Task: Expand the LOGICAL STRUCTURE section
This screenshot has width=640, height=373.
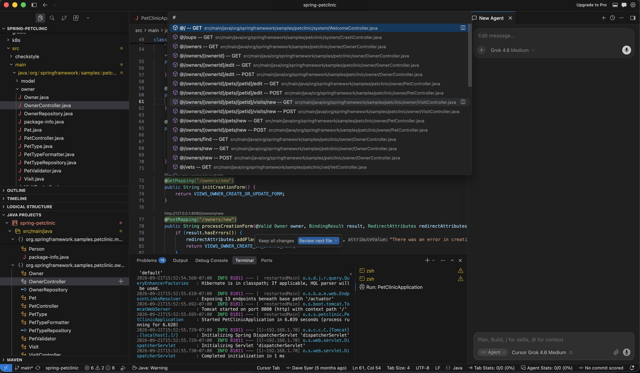Action: 29,206
